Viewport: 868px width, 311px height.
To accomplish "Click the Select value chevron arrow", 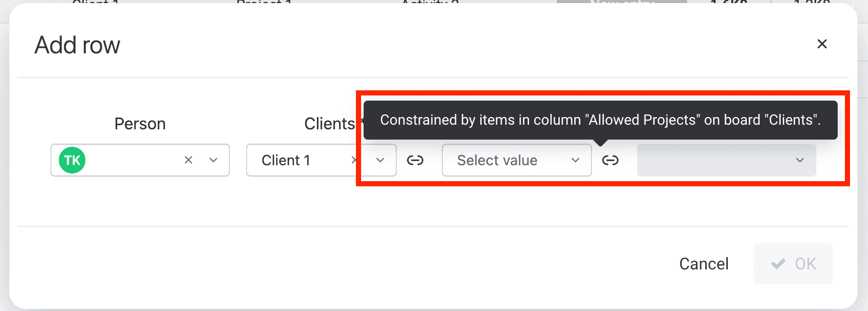I will click(x=575, y=160).
